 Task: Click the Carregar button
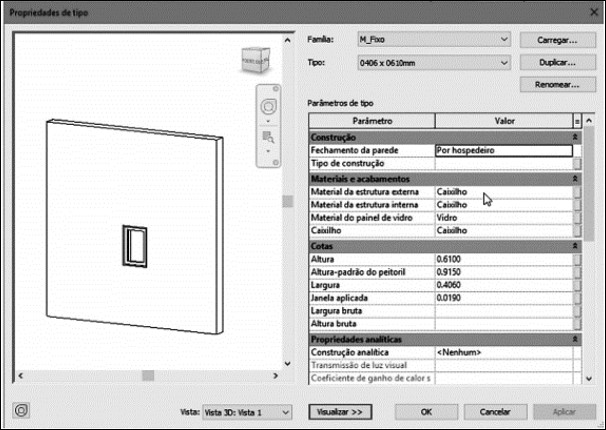tap(550, 40)
